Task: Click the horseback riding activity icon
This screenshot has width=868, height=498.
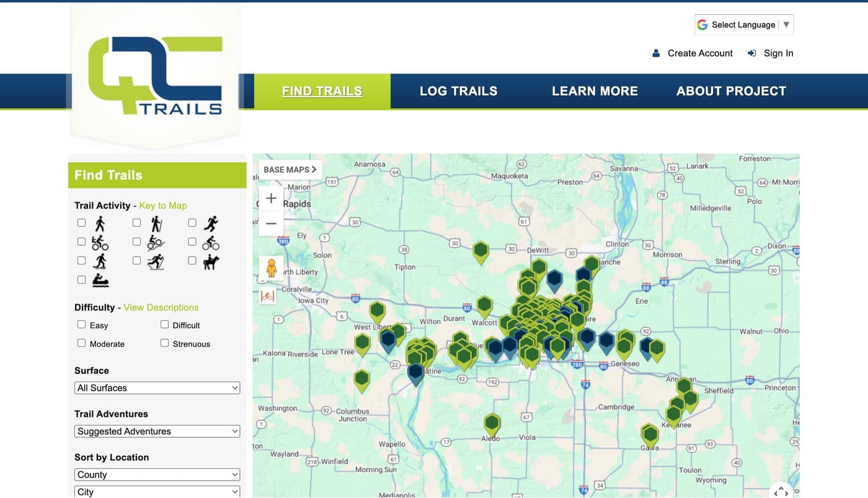Action: click(211, 262)
